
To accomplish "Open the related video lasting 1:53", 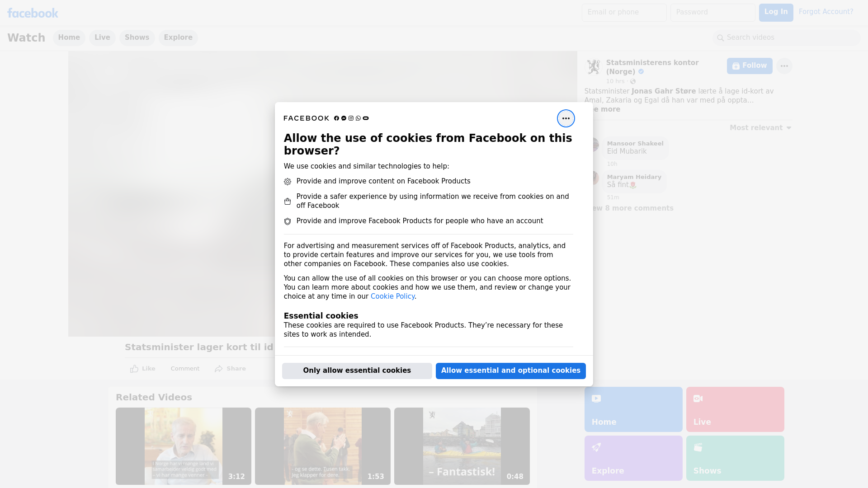I will pos(323,446).
